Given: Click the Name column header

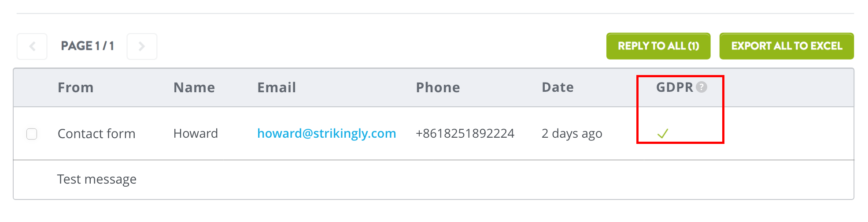Looking at the screenshot, I should tap(194, 87).
